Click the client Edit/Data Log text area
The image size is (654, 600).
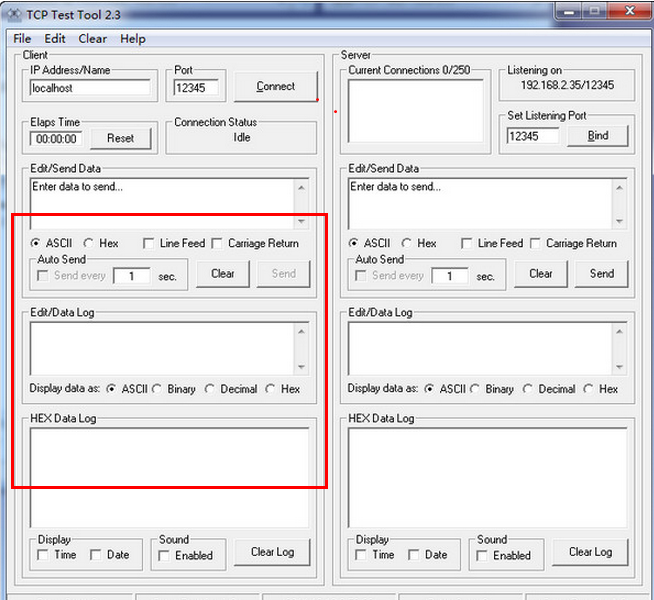pyautogui.click(x=162, y=349)
